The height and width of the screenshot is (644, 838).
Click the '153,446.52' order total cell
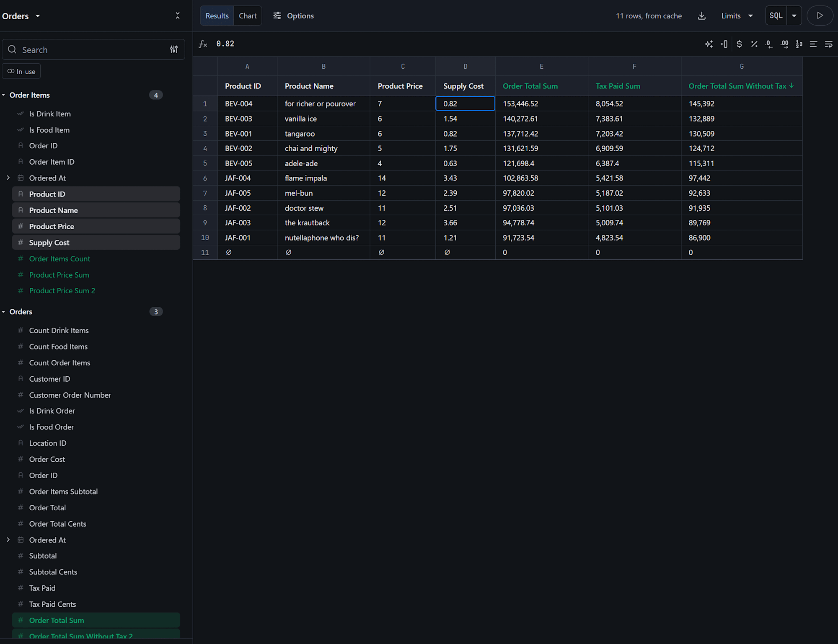coord(541,103)
